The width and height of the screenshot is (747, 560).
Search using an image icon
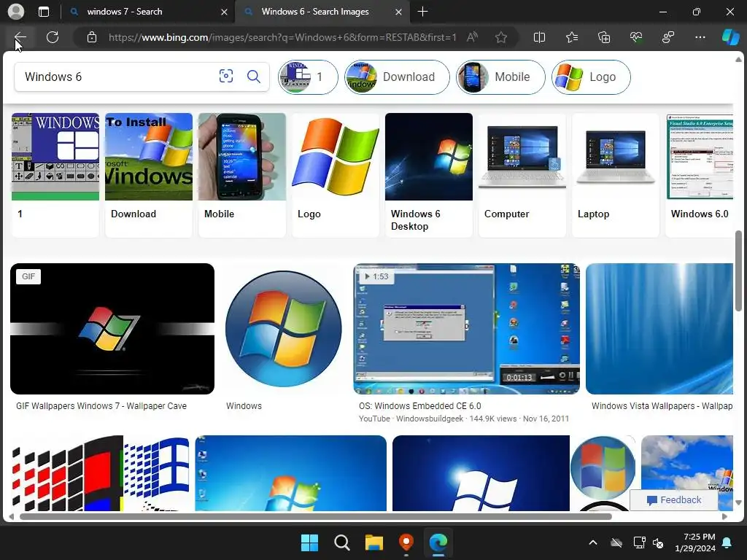[x=226, y=76]
